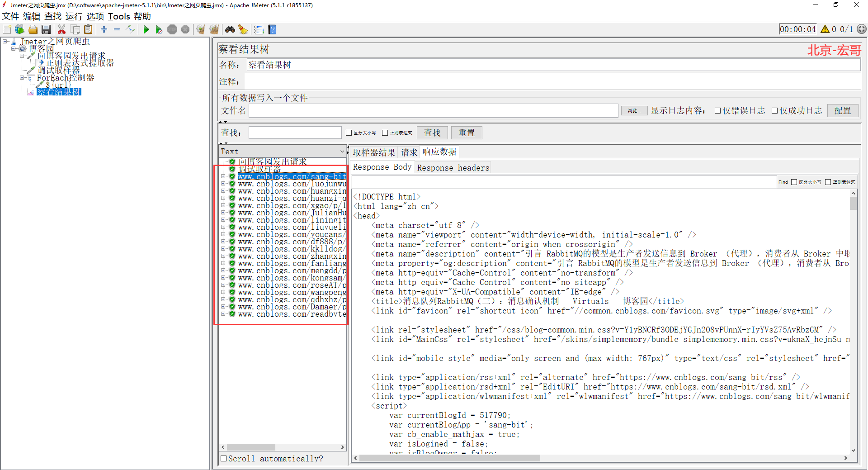The image size is (868, 470).
Task: Expand the cnblogs.com/readbyte result
Action: pyautogui.click(x=223, y=314)
